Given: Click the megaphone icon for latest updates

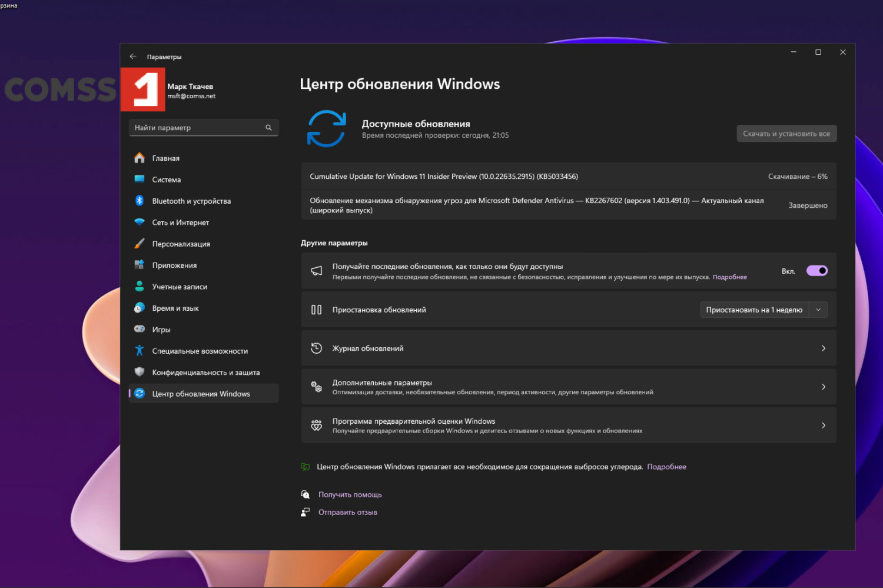Looking at the screenshot, I should point(317,271).
